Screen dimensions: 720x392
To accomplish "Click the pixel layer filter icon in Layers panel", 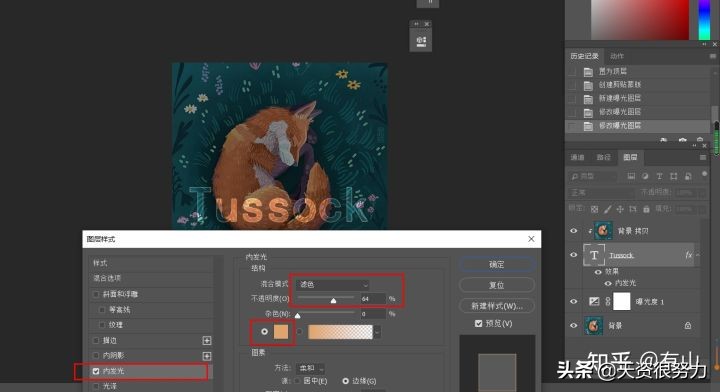I will click(631, 176).
